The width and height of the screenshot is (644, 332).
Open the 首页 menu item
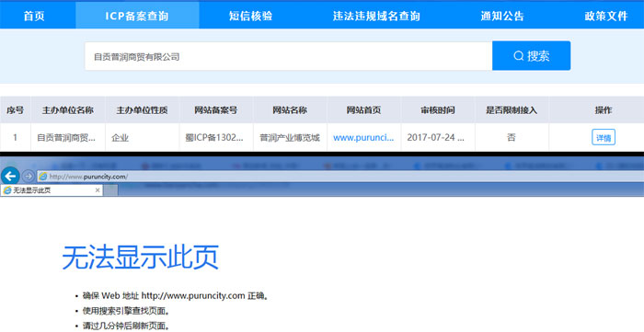point(34,16)
